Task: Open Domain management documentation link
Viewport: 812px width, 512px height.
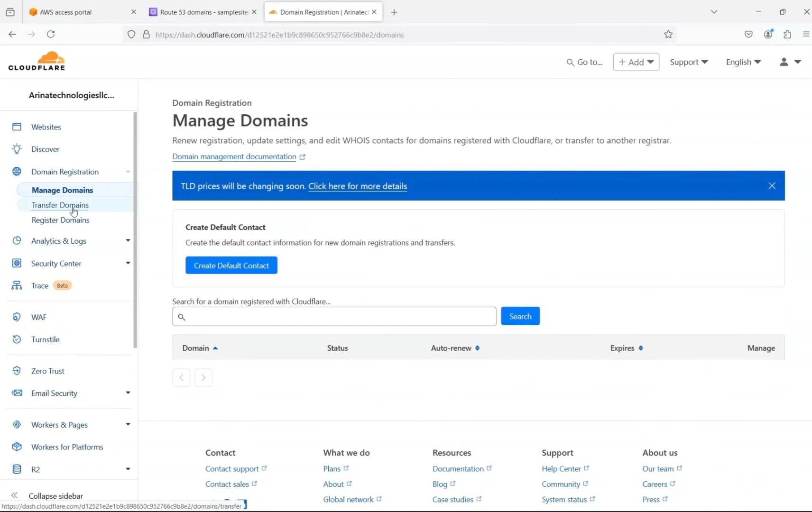Action: click(x=234, y=157)
